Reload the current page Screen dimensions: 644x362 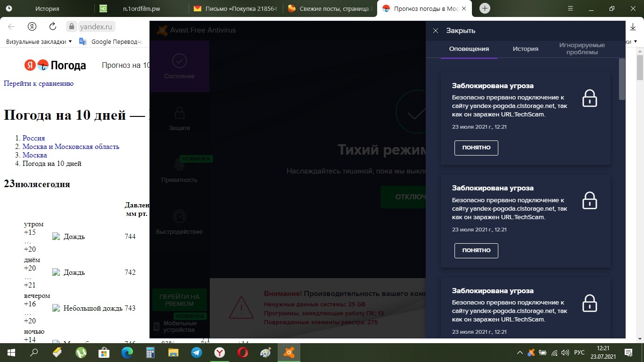[x=53, y=26]
